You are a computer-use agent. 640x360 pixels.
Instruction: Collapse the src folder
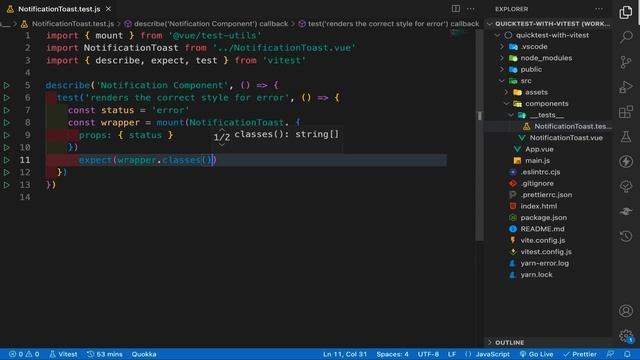[x=548, y=81]
